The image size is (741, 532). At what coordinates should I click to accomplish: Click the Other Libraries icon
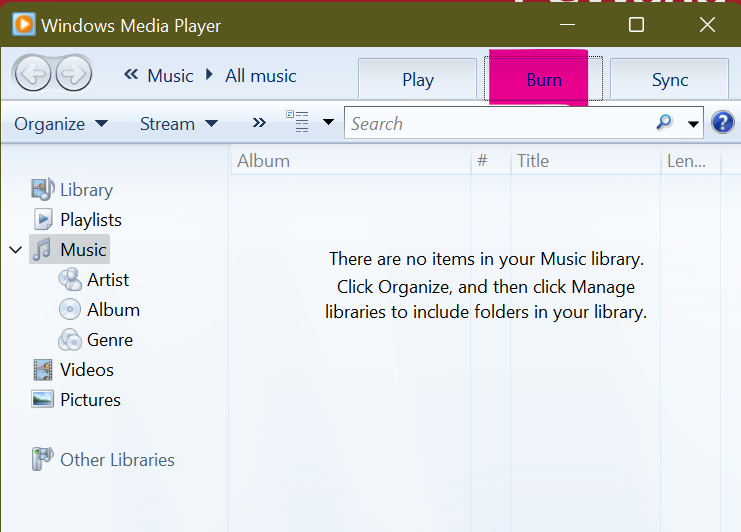click(43, 459)
